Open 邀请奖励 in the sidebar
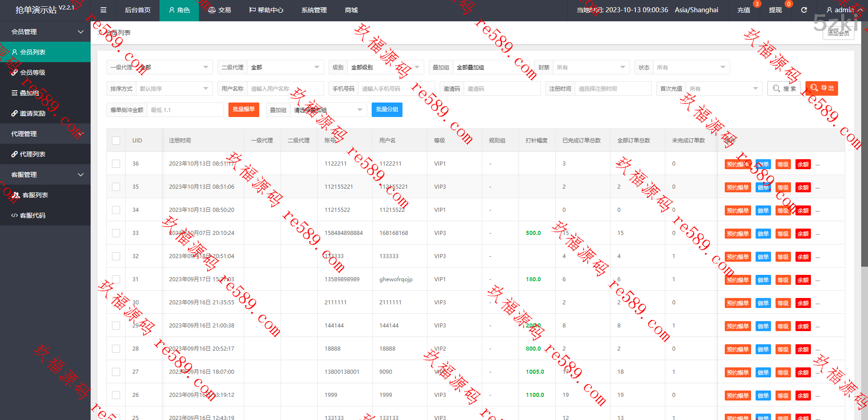Image resolution: width=868 pixels, height=420 pixels. (33, 113)
